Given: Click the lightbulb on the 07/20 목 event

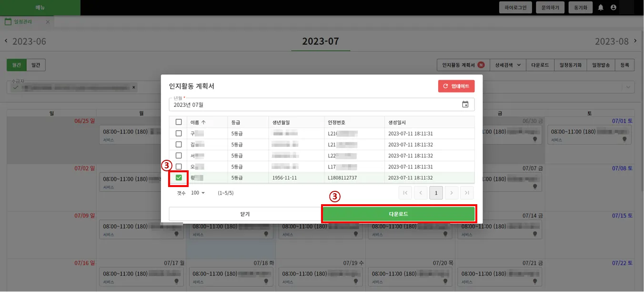Looking at the screenshot, I should pyautogui.click(x=445, y=282).
